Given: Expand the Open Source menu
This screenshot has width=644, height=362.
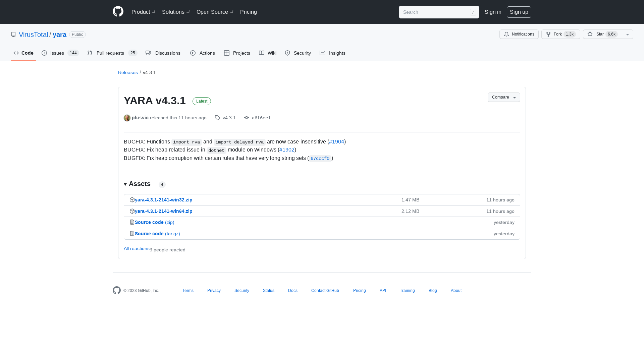Looking at the screenshot, I should [x=215, y=12].
